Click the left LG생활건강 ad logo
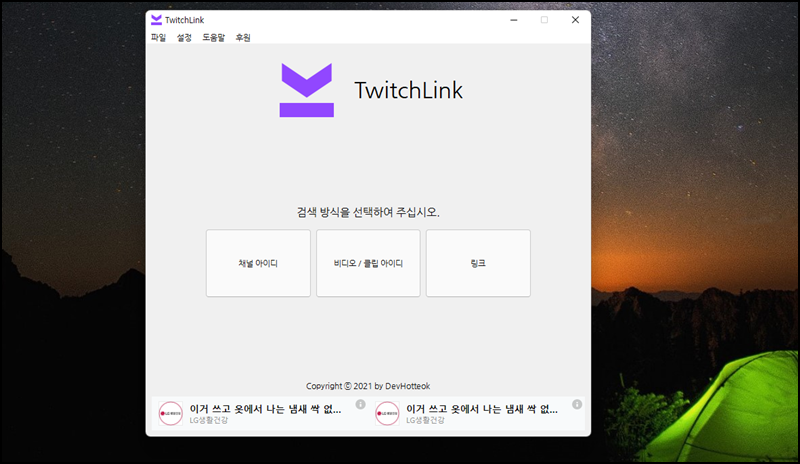Viewport: 800px width, 464px height. coord(170,413)
